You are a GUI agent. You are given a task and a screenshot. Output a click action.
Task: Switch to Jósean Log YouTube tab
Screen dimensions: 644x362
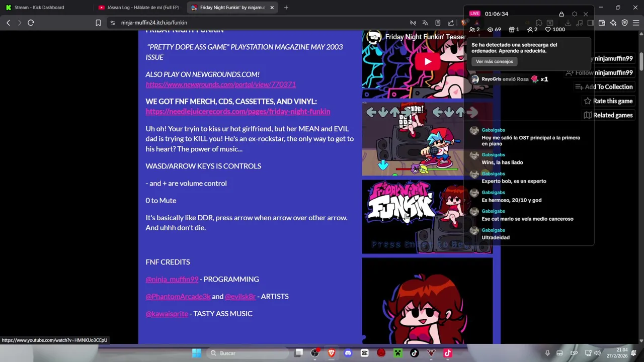(139, 8)
